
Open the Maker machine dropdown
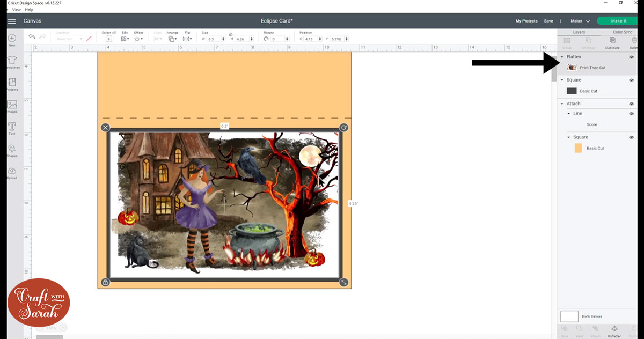pyautogui.click(x=581, y=20)
